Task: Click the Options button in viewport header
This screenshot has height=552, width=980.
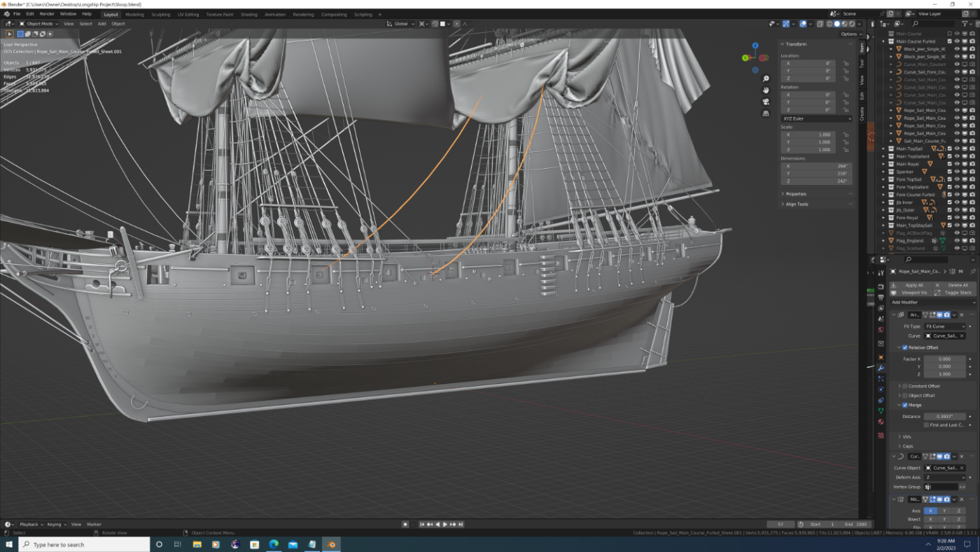Action: tap(851, 34)
